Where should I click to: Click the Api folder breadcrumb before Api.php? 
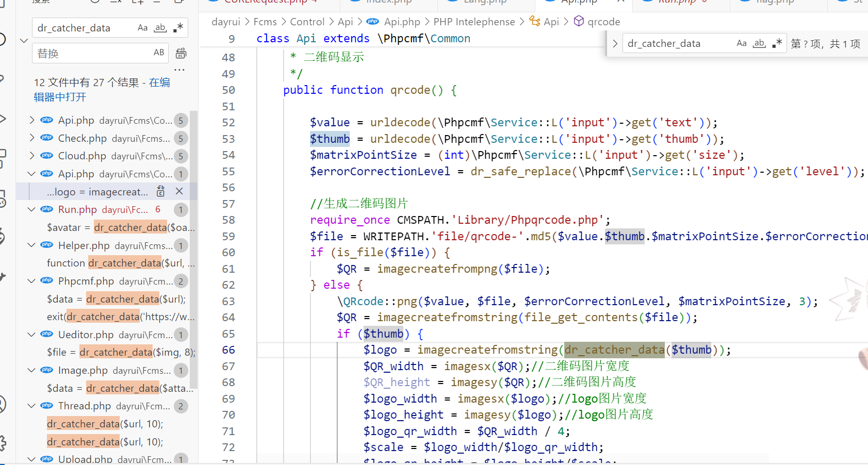[346, 22]
